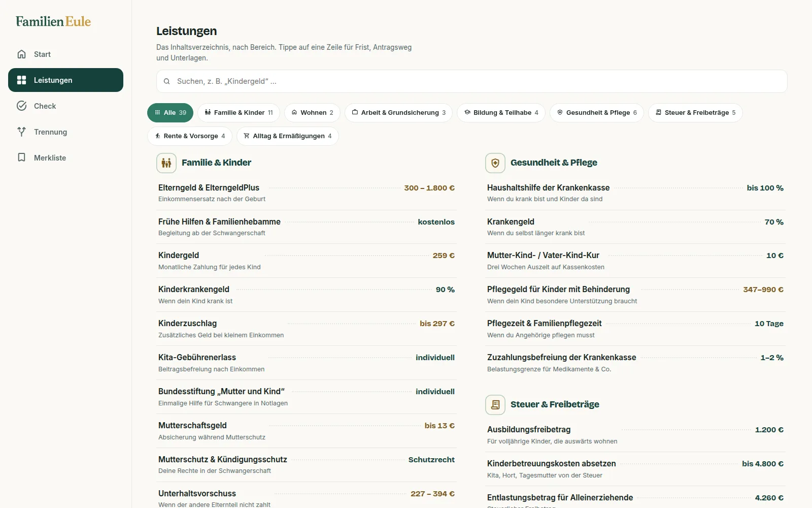Image resolution: width=812 pixels, height=508 pixels.
Task: Click the Steuer & Freibeträge receipt icon
Action: 495,405
